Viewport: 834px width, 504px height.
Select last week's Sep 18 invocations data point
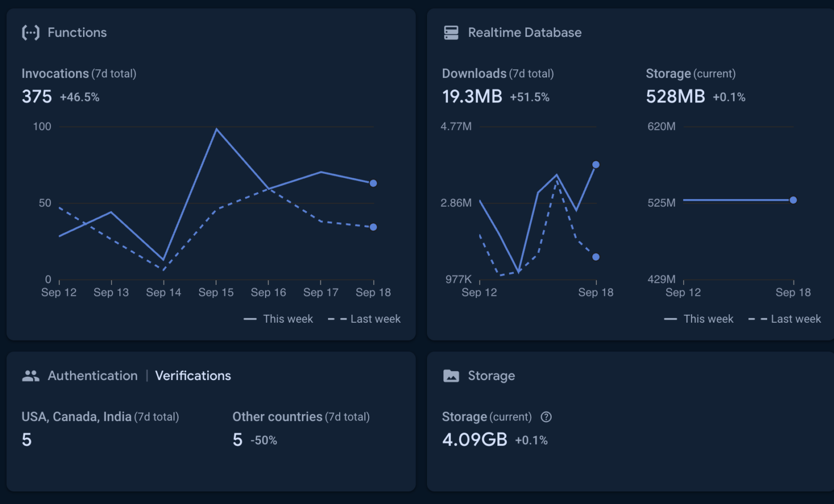coord(373,227)
